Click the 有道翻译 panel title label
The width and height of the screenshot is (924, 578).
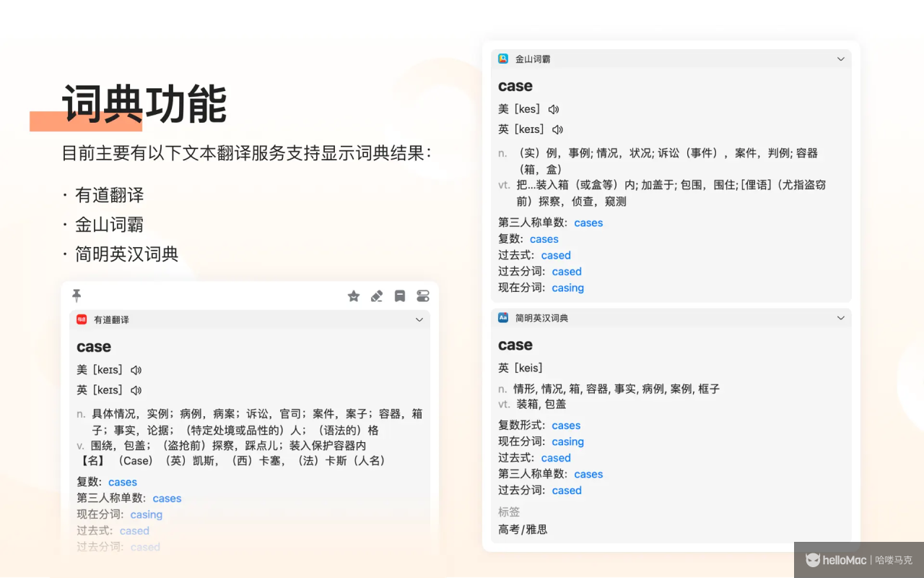pyautogui.click(x=111, y=319)
